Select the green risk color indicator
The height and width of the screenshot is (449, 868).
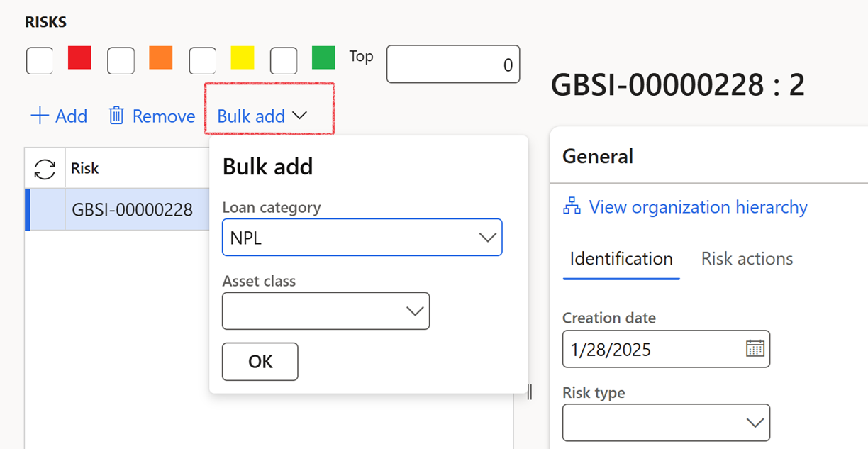pos(323,60)
